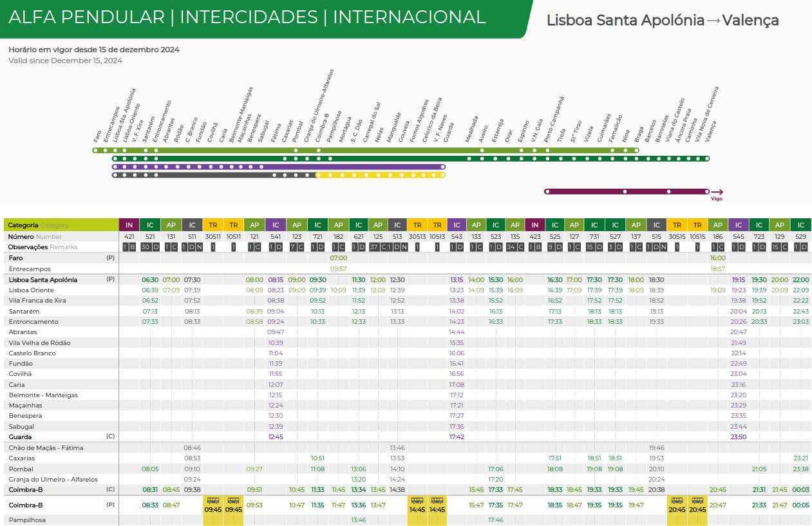This screenshot has height=526, width=812.
Task: Click the bus icon under train 30513
Action: coord(417,500)
